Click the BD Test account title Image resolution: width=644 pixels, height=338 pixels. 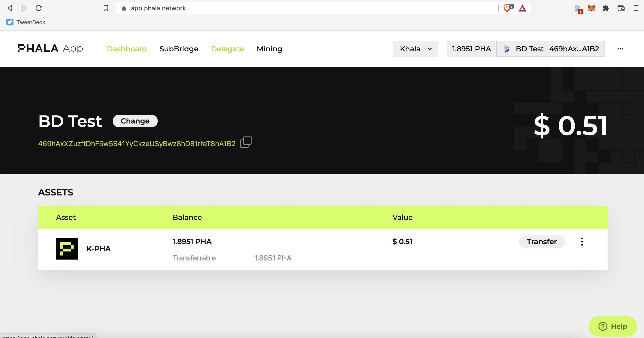[70, 121]
